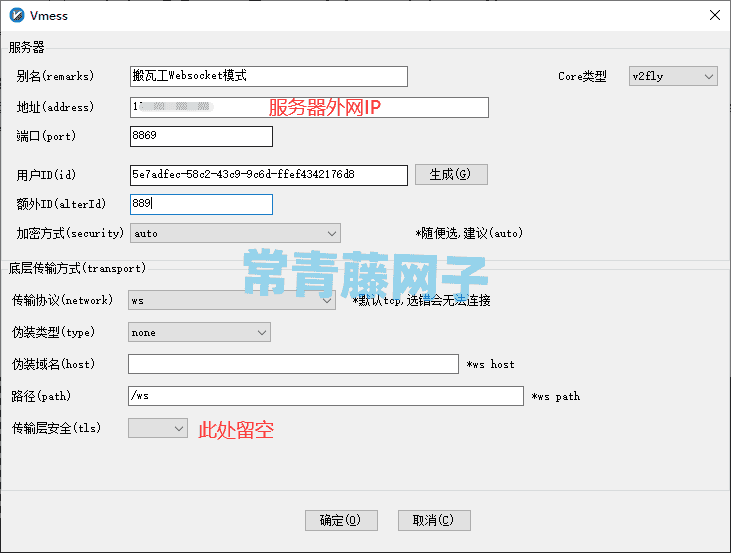
Task: Click the address input field
Action: (309, 107)
